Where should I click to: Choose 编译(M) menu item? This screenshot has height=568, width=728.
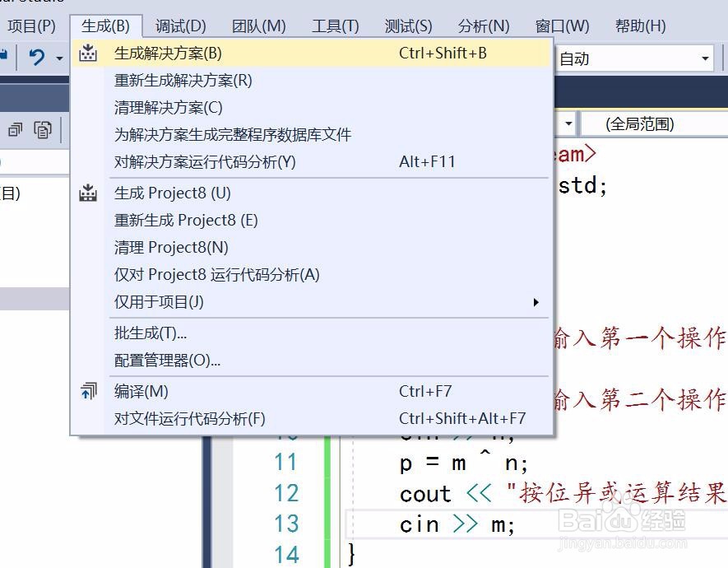tap(312, 391)
